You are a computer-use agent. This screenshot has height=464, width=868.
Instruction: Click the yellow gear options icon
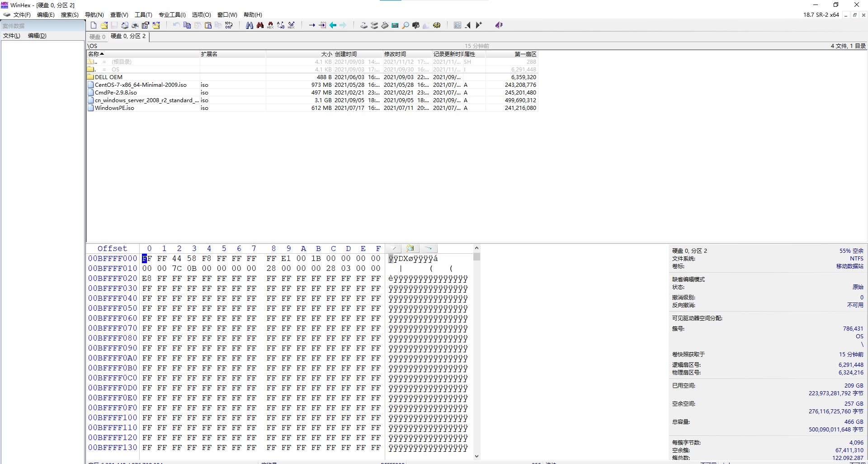437,25
